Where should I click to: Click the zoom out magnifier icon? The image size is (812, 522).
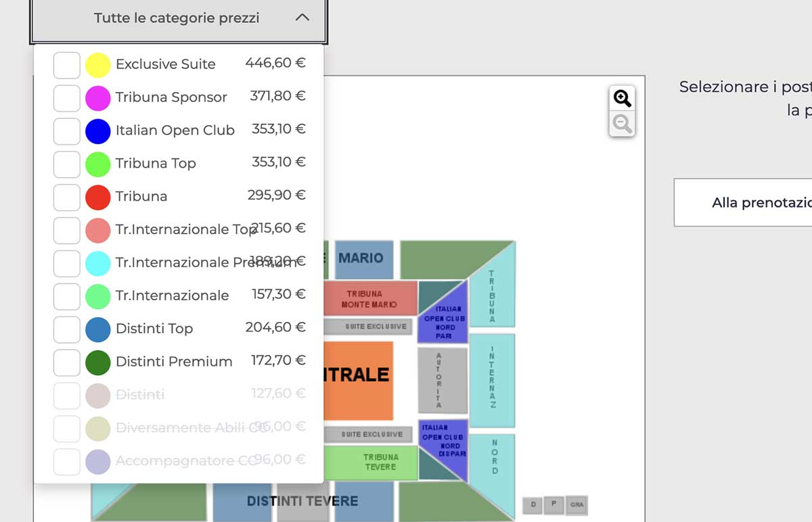[x=622, y=124]
